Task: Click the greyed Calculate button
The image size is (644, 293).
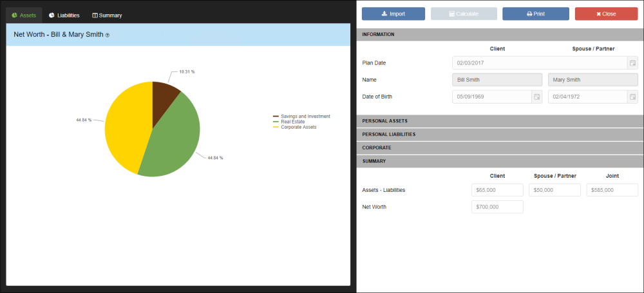Action: tap(464, 14)
